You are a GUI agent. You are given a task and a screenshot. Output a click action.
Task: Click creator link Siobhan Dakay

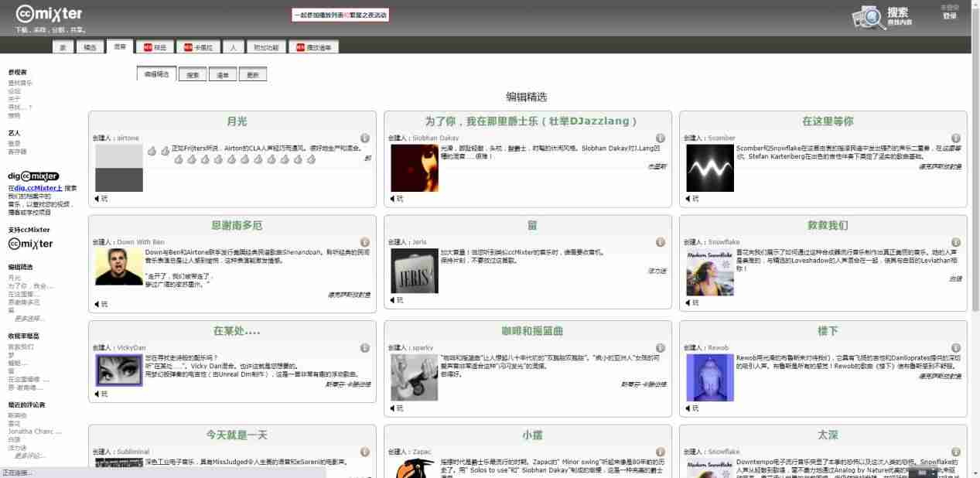click(x=435, y=138)
